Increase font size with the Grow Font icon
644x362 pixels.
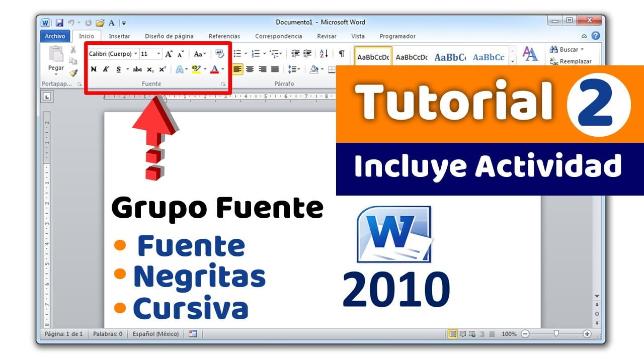coord(169,54)
